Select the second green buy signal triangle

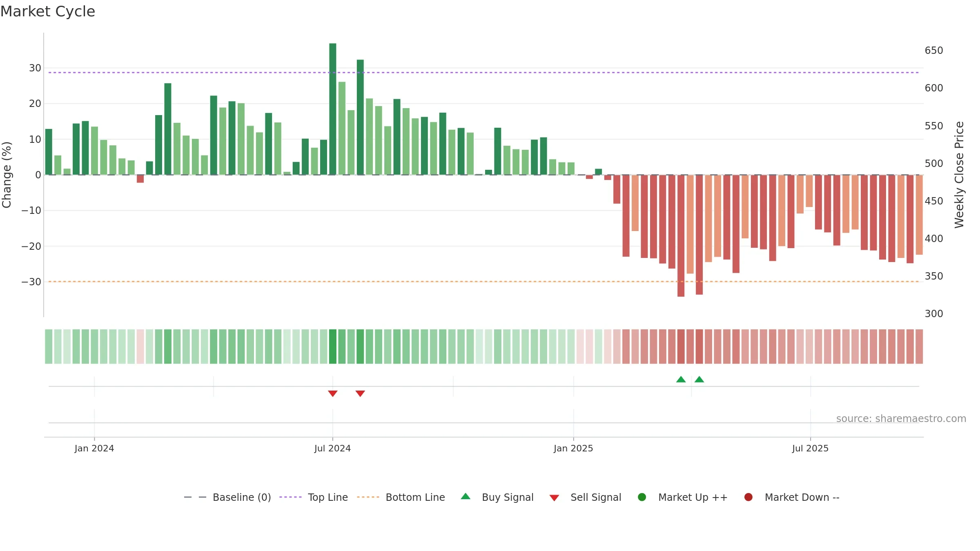699,379
